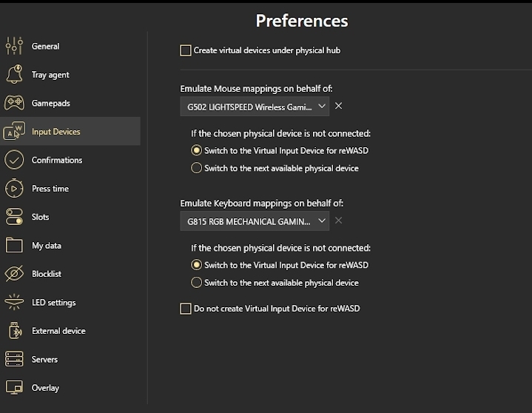Click the External device icon
This screenshot has width=532, height=413.
pyautogui.click(x=14, y=331)
